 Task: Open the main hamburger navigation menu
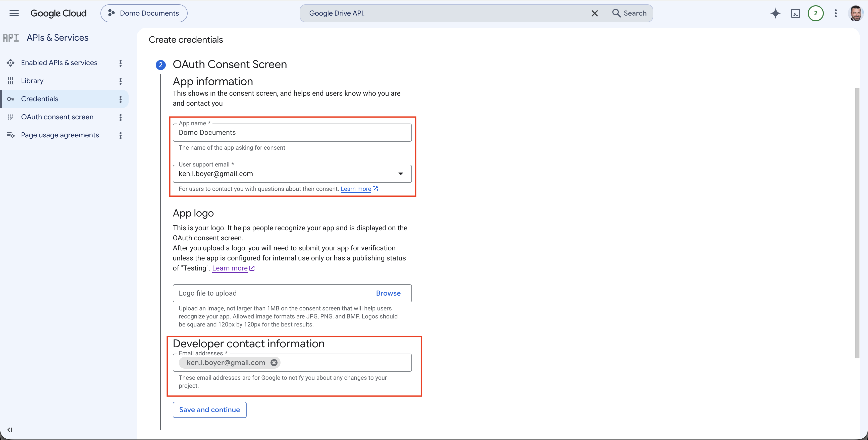14,13
